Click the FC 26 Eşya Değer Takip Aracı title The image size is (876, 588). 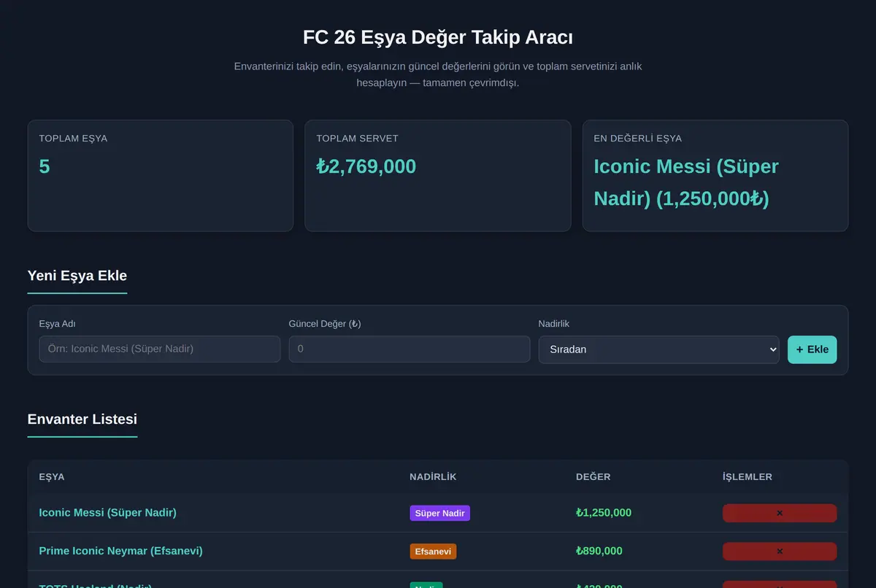click(438, 38)
